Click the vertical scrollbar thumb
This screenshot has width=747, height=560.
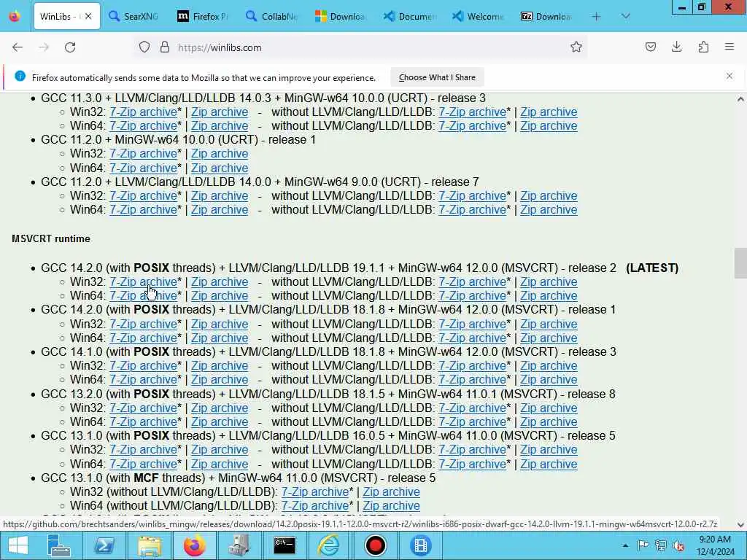point(740,262)
